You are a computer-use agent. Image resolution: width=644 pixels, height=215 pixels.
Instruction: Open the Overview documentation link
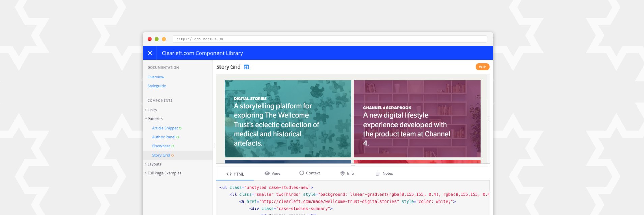coord(156,77)
